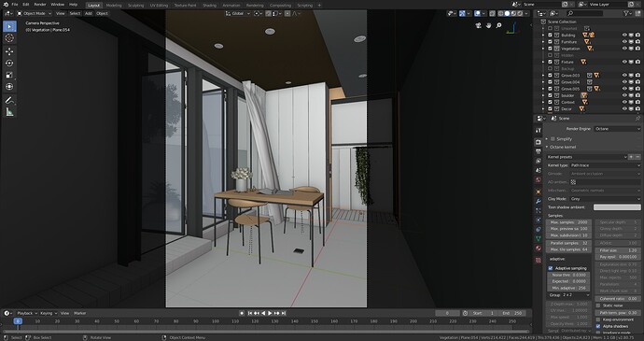The height and width of the screenshot is (341, 644).
Task: Enable the Hidden collection checkbox
Action: (x=550, y=55)
